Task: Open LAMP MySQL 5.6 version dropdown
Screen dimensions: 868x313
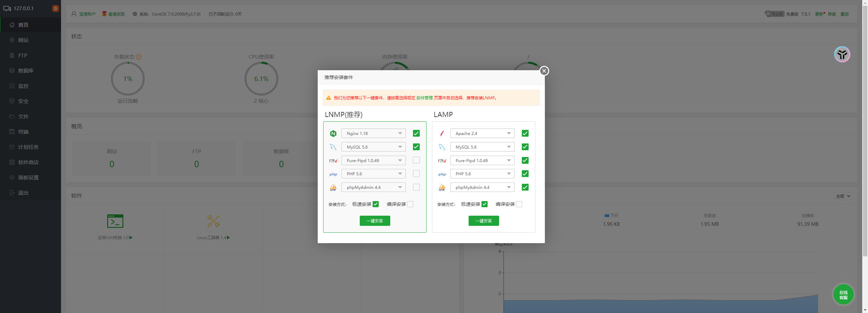Action: point(482,147)
